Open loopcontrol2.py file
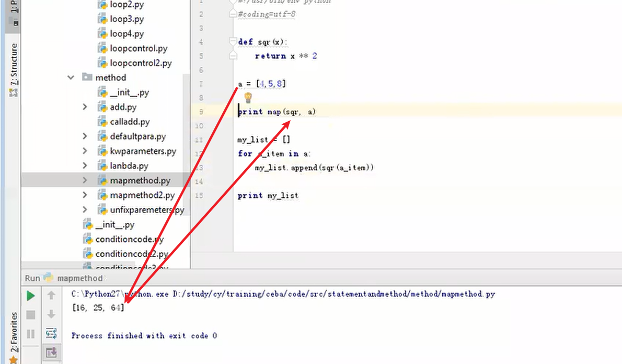 [x=141, y=63]
